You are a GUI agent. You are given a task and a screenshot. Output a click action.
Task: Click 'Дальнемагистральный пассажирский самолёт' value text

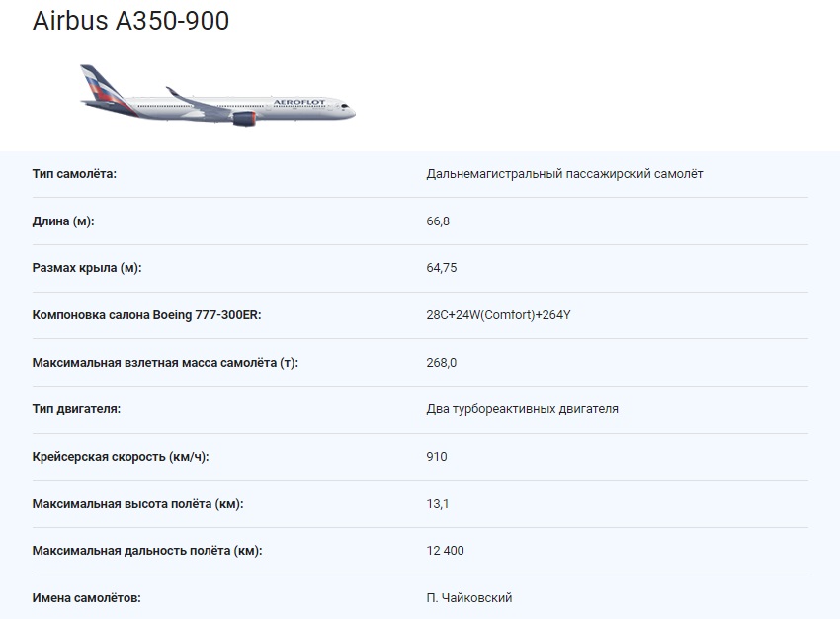pos(564,174)
